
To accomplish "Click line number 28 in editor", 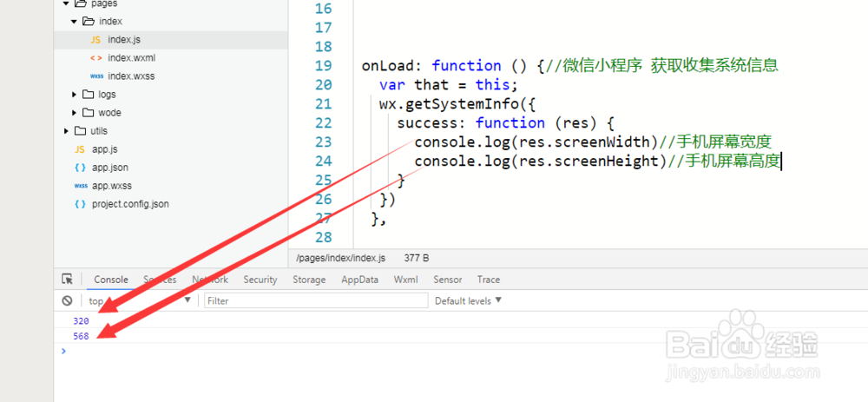I will coord(323,238).
